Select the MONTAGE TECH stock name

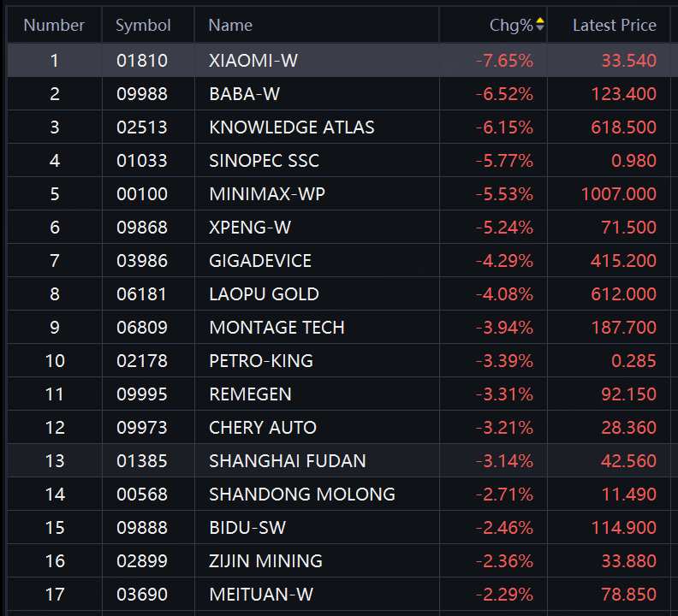(x=277, y=327)
